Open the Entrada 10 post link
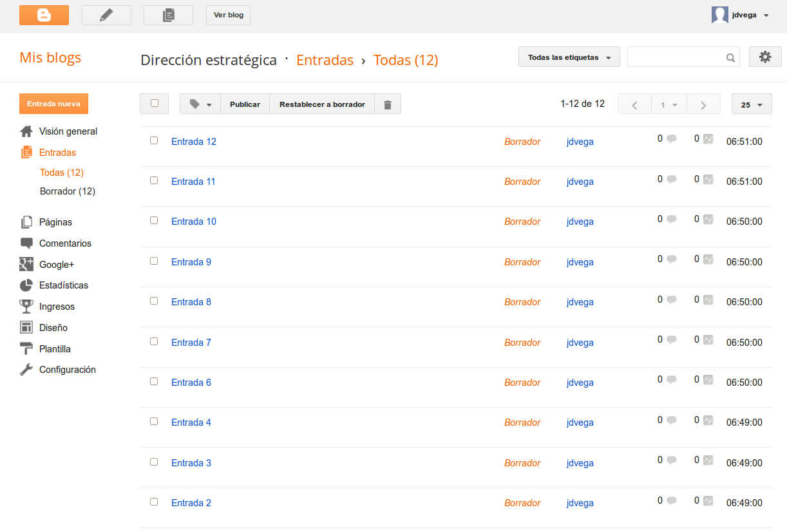Viewport: 787px width, 532px height. click(x=194, y=222)
